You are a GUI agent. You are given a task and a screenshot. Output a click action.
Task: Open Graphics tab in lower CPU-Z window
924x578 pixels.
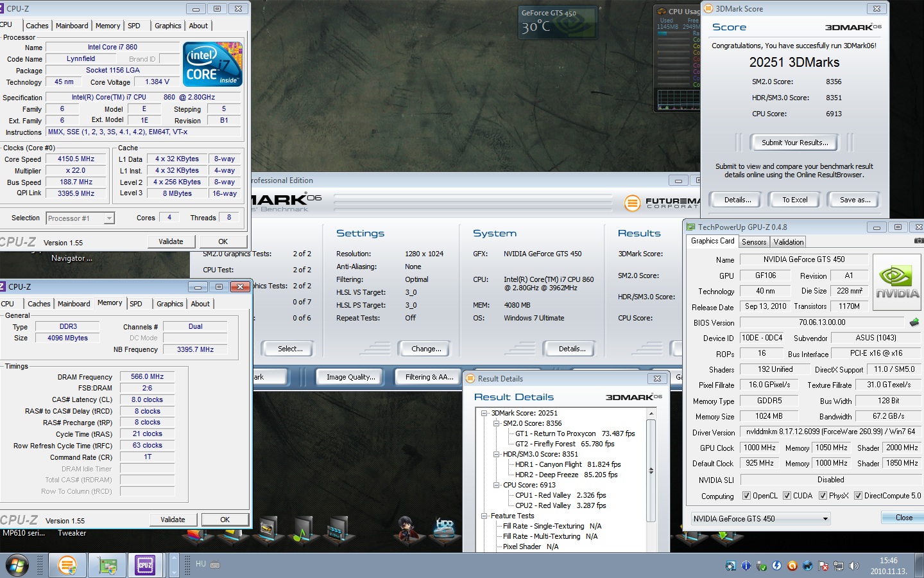tap(170, 304)
